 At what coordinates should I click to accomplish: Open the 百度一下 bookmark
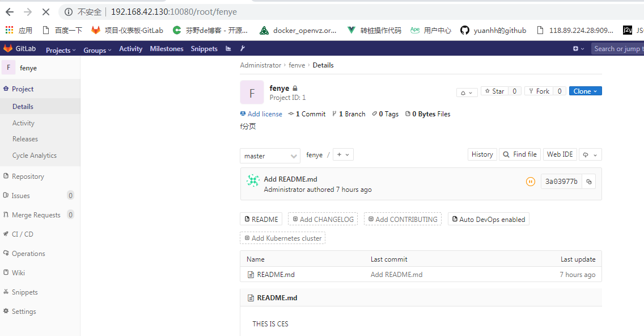point(62,30)
